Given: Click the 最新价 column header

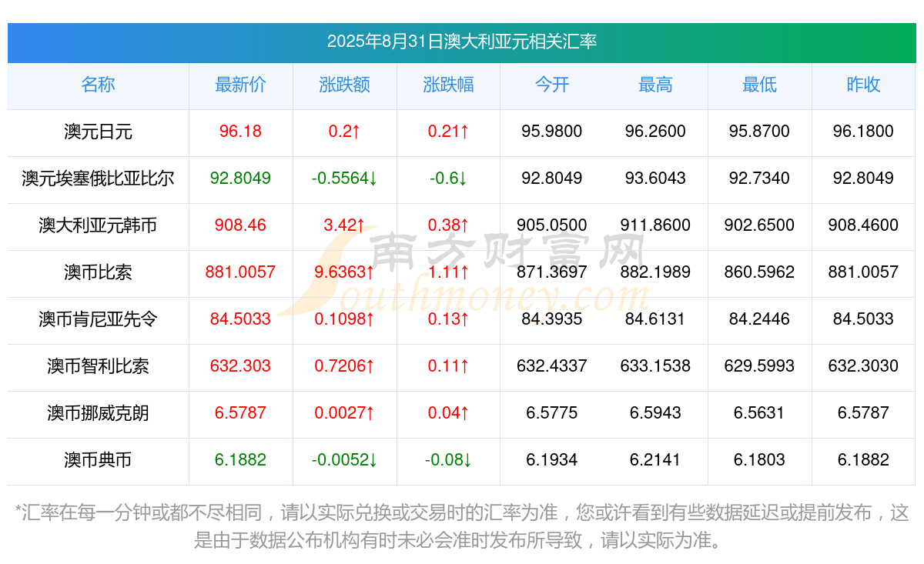Looking at the screenshot, I should [240, 85].
